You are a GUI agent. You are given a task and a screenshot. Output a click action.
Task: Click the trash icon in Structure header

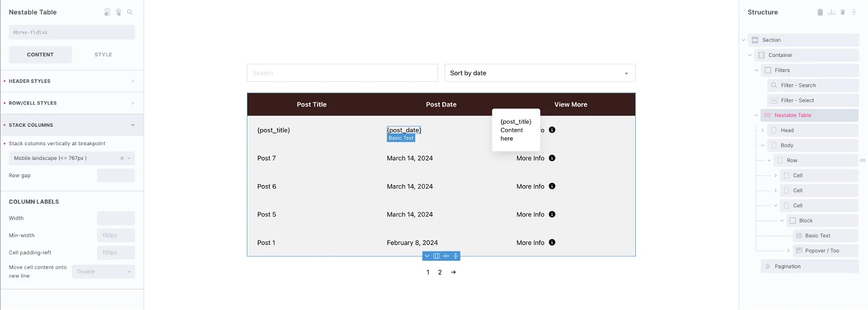[843, 12]
